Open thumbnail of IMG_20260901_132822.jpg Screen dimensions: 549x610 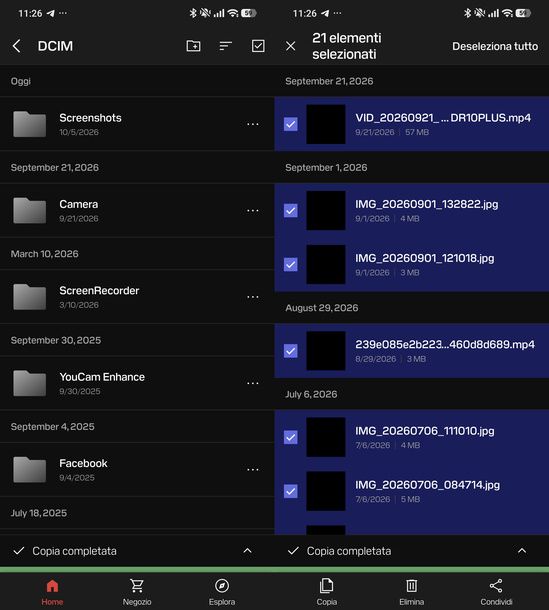(x=326, y=210)
